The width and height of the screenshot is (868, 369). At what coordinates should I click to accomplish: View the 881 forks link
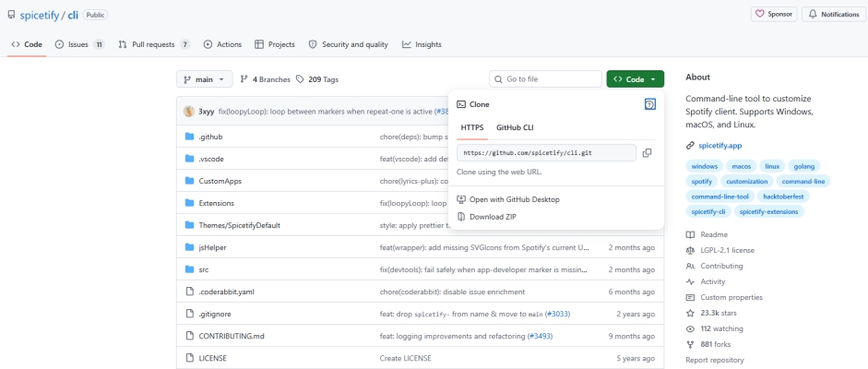[x=707, y=344]
